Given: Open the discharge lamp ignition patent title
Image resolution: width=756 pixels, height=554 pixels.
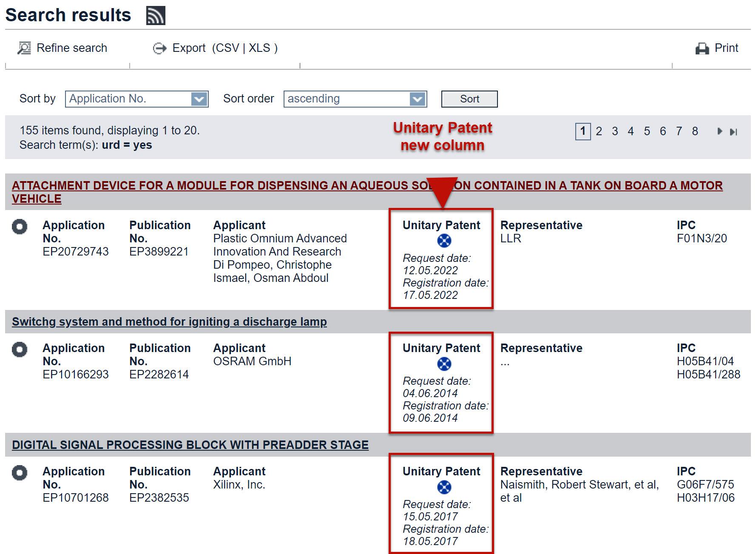Looking at the screenshot, I should click(x=169, y=322).
